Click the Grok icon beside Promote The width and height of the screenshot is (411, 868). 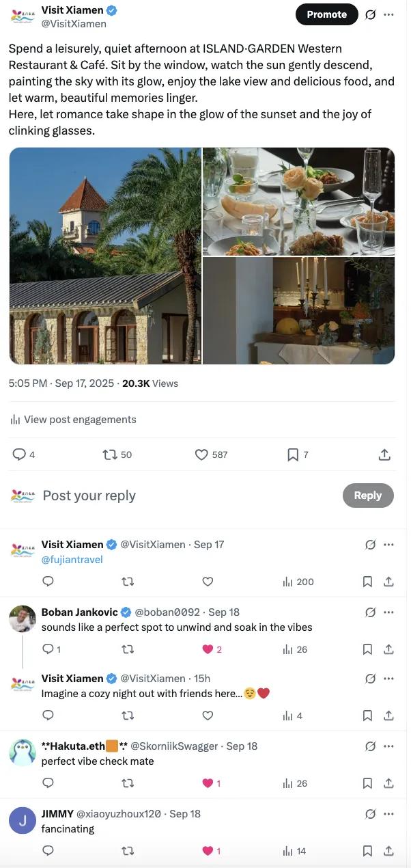tap(370, 14)
